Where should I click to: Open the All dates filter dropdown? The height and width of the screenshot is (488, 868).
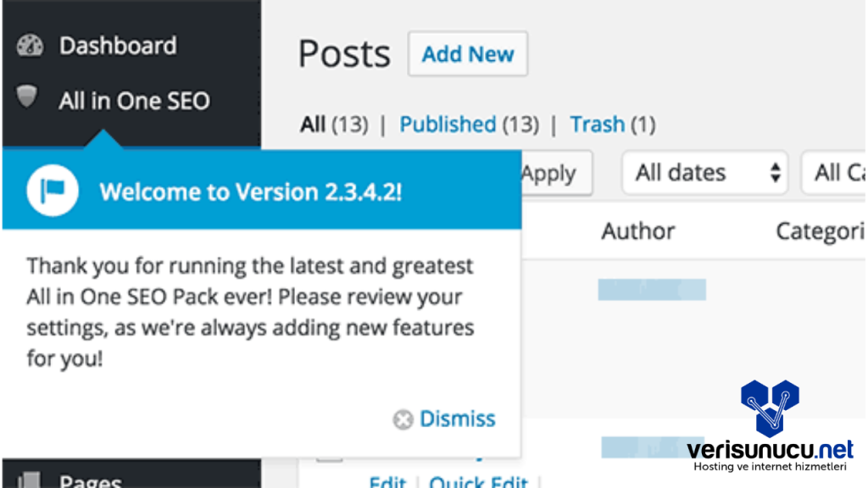[x=705, y=173]
